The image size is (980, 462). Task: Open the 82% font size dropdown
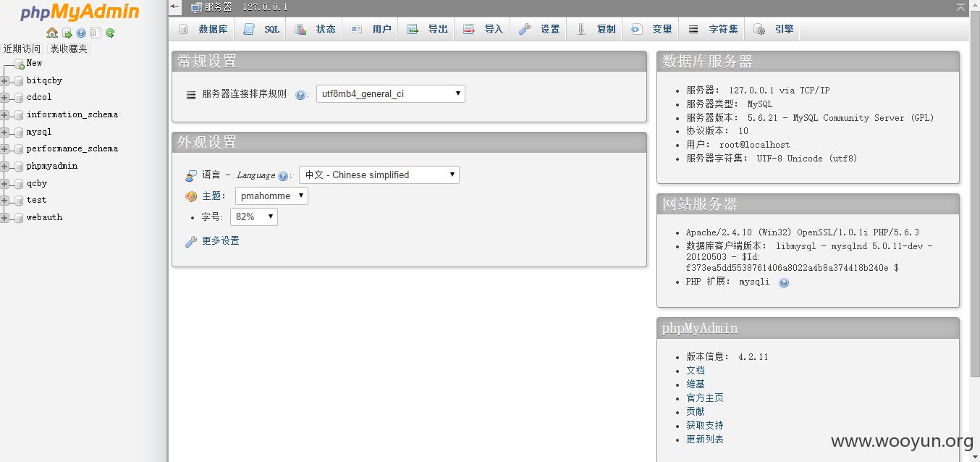[254, 217]
